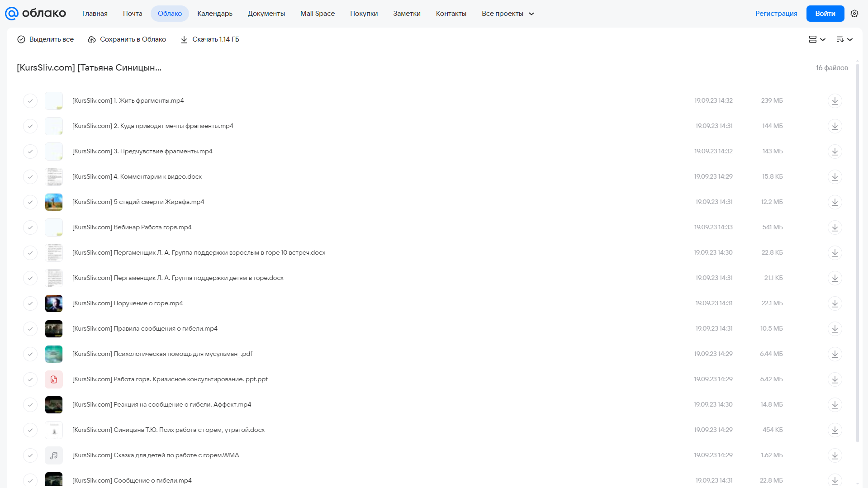Expand the 'Все проекты' dropdown
868x488 pixels.
tap(508, 14)
